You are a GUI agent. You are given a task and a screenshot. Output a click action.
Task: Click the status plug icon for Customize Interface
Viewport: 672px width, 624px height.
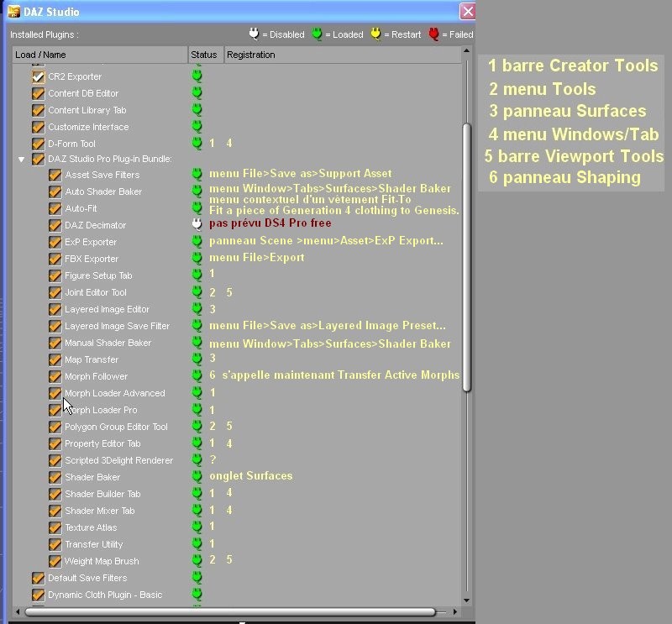[x=197, y=127]
